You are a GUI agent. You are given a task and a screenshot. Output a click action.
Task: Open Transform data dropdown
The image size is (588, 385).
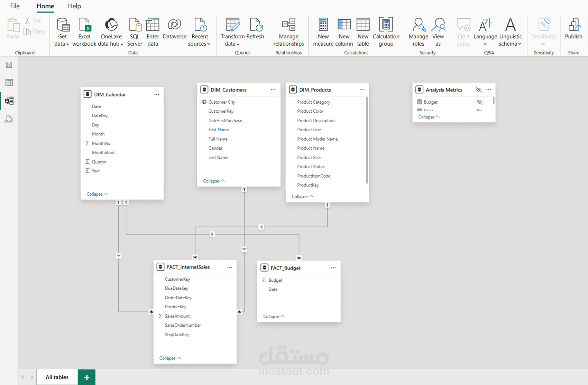[x=232, y=32]
